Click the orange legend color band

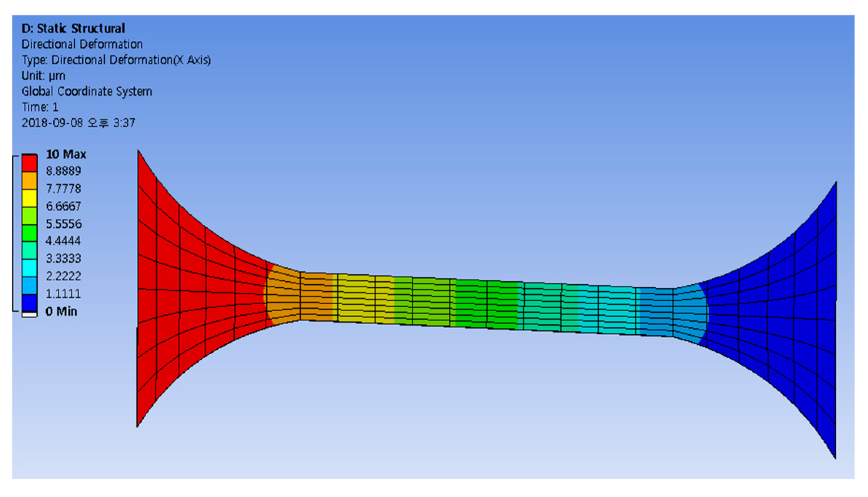pos(29,180)
